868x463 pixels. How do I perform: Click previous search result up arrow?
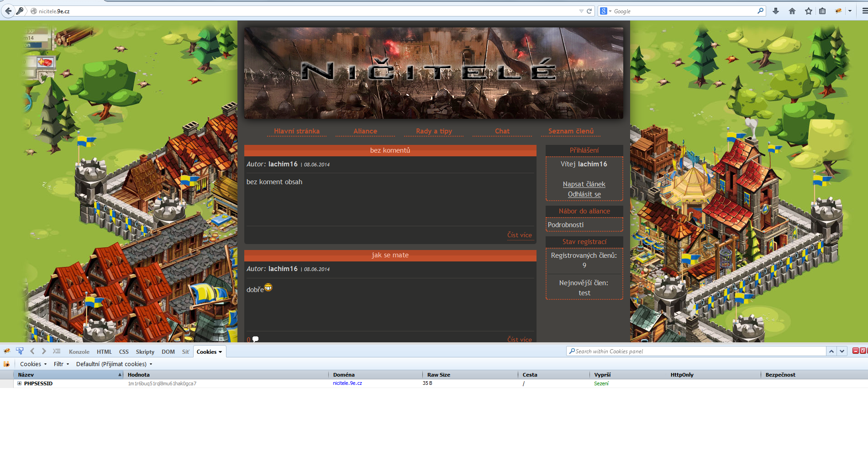[831, 351]
